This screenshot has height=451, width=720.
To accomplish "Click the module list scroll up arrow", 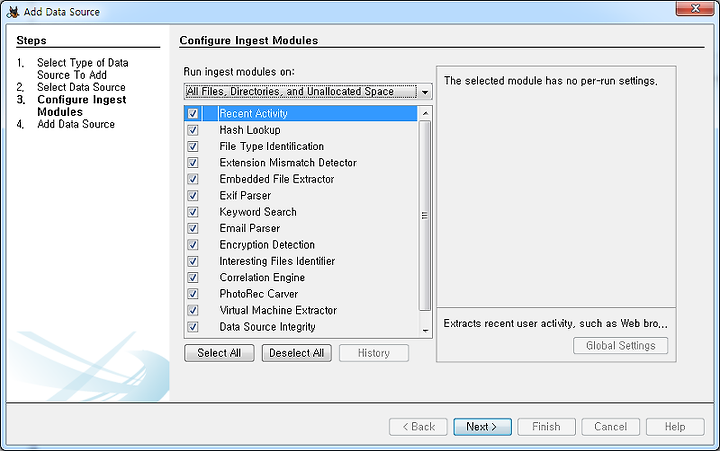I will pos(425,113).
